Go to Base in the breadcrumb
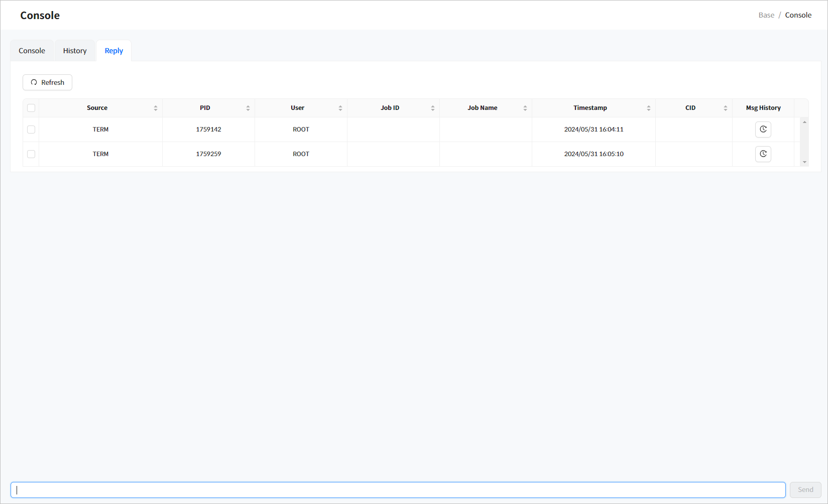The height and width of the screenshot is (504, 828). 766,15
